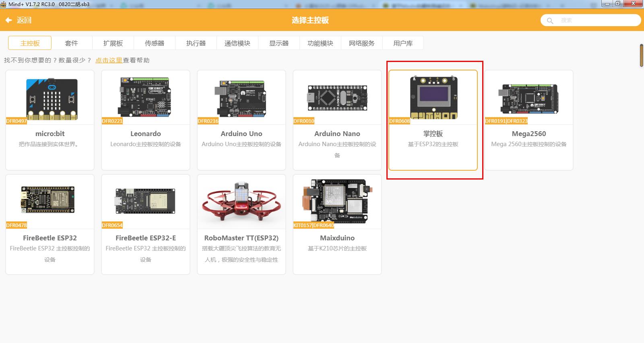Open the 传感器 tab

point(155,43)
